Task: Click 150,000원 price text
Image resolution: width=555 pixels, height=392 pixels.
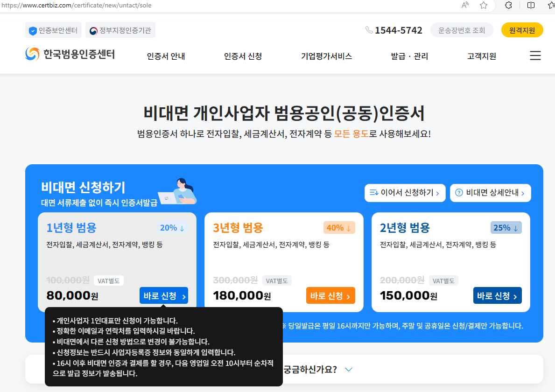Action: coord(408,295)
